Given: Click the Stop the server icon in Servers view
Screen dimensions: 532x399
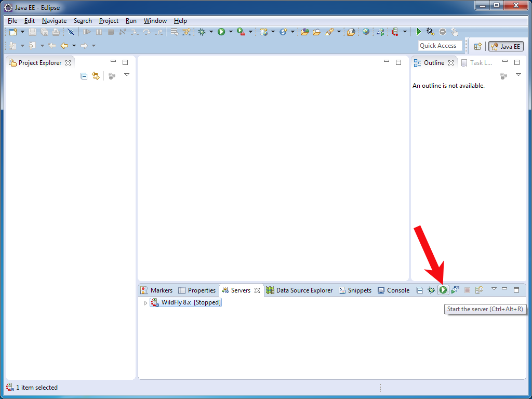Looking at the screenshot, I should (467, 290).
